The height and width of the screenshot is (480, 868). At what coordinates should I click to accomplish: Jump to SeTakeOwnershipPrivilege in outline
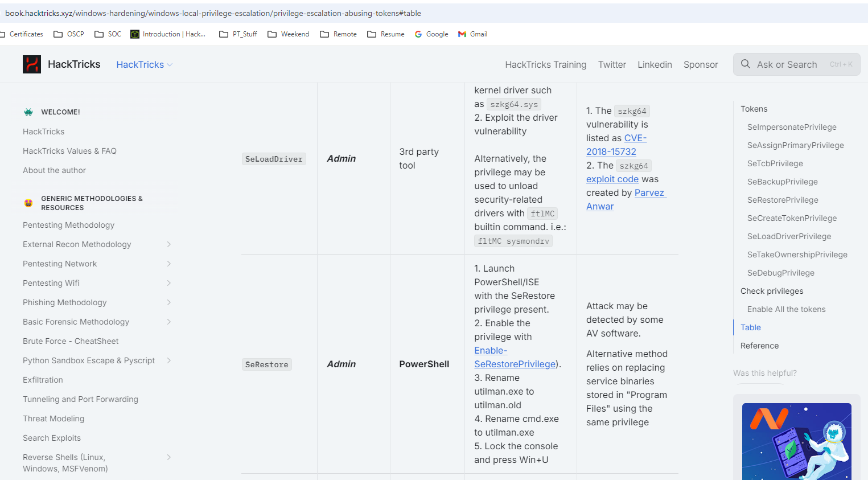tap(797, 255)
